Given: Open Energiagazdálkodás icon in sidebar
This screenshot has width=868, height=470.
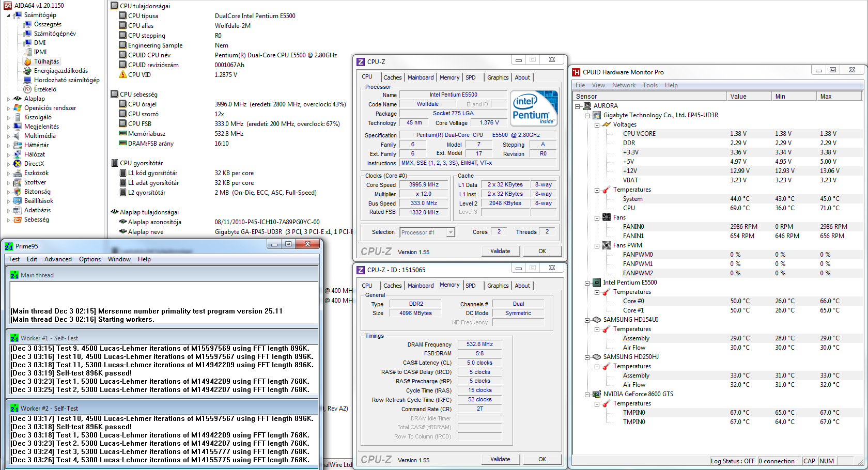Looking at the screenshot, I should pos(28,71).
